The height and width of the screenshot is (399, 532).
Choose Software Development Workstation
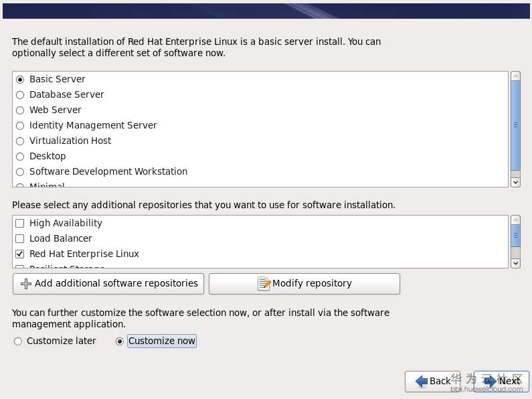pos(20,172)
